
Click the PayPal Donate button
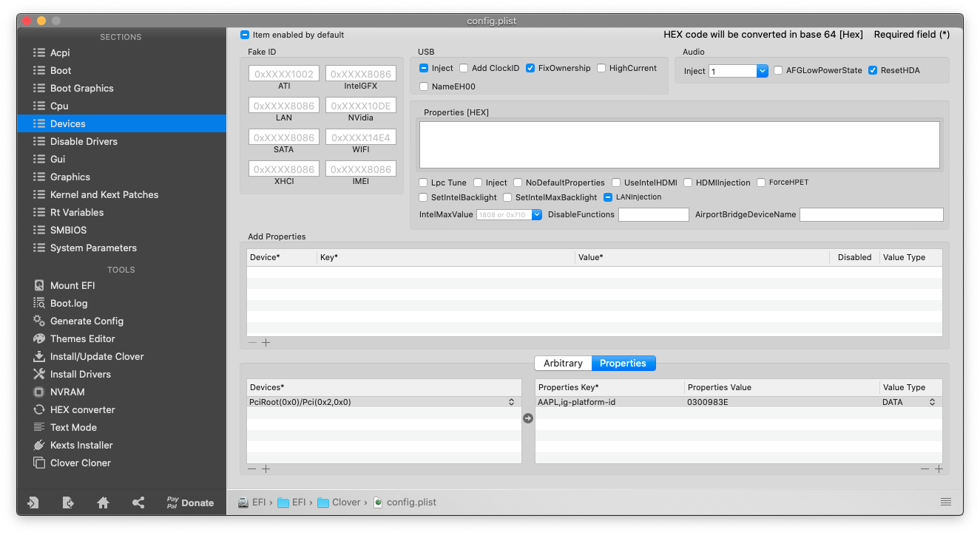190,502
